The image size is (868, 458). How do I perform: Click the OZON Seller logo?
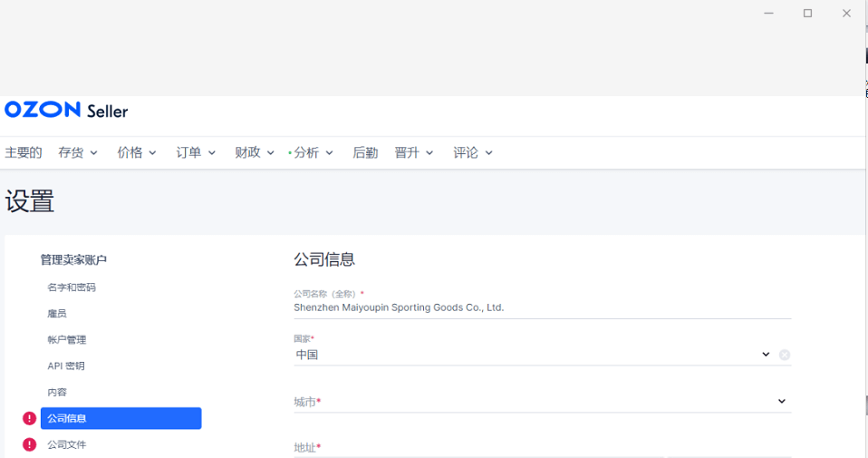coord(66,111)
